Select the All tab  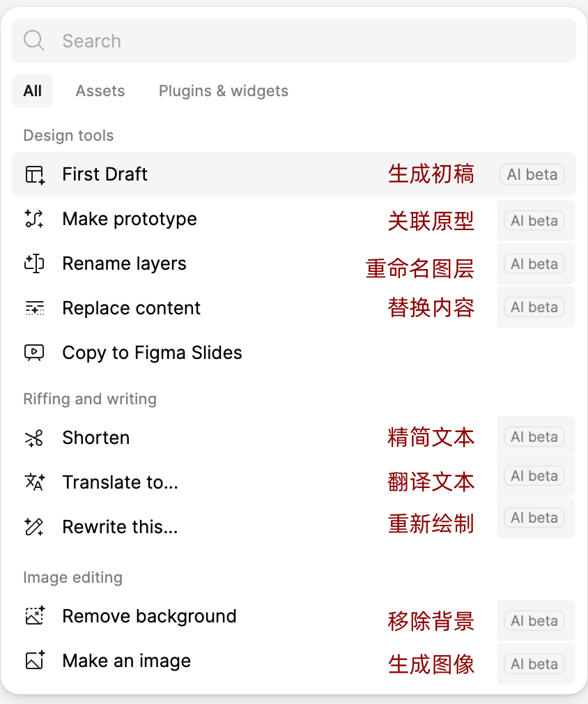point(32,91)
